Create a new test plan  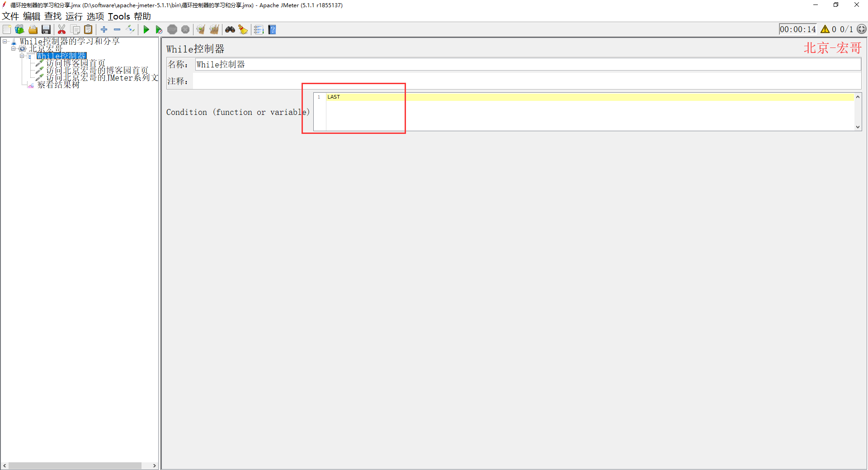7,29
